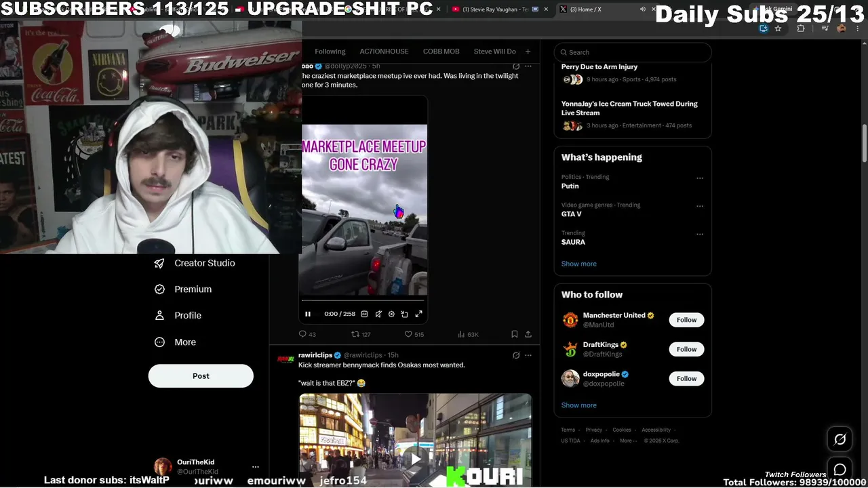Expand the footer More menu

pyautogui.click(x=628, y=441)
